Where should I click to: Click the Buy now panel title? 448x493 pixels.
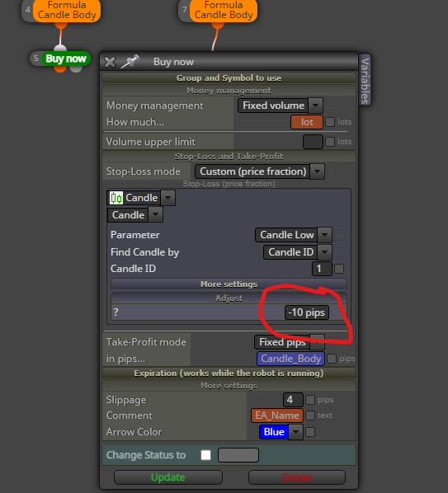173,62
